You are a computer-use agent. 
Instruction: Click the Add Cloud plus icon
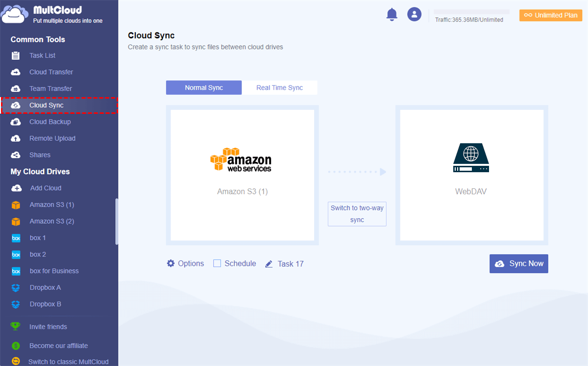tap(16, 188)
